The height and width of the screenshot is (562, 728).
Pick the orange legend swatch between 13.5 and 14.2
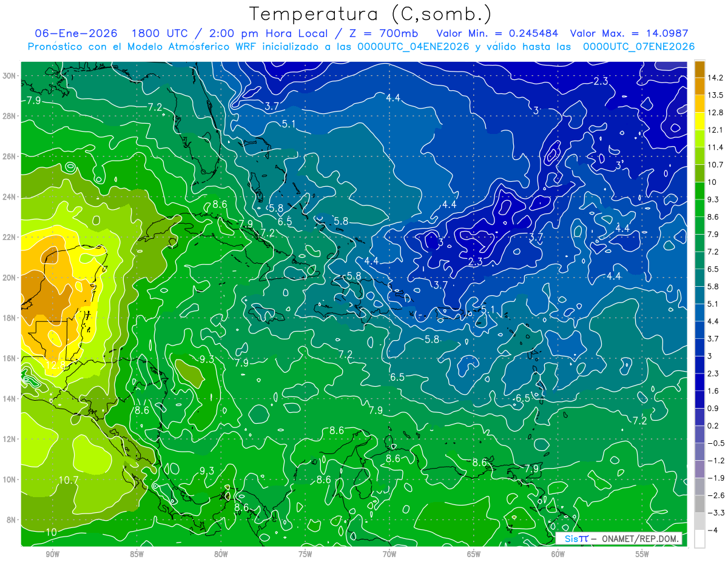(x=699, y=86)
